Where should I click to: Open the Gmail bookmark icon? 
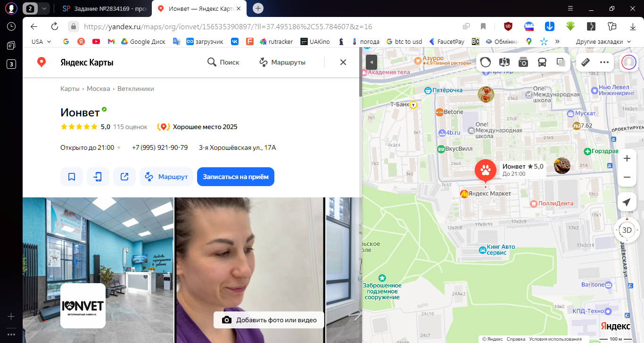tap(111, 41)
